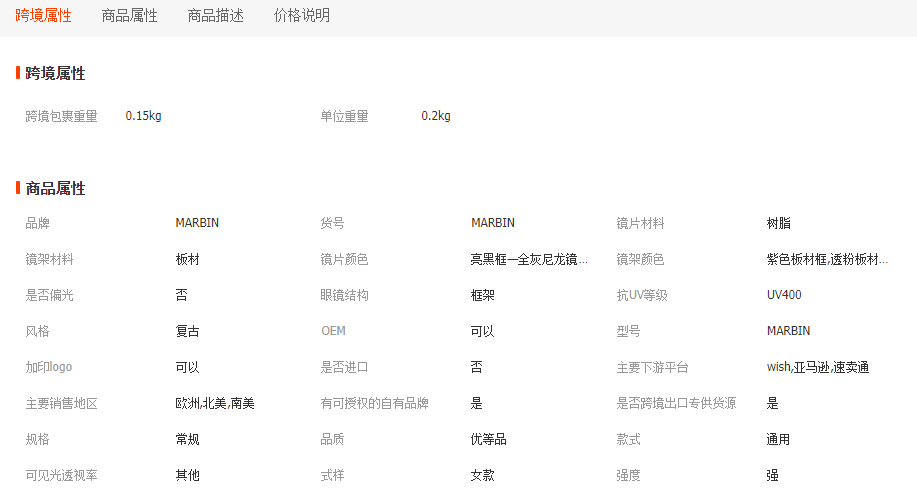Select the 板材 frame material value

tap(188, 260)
